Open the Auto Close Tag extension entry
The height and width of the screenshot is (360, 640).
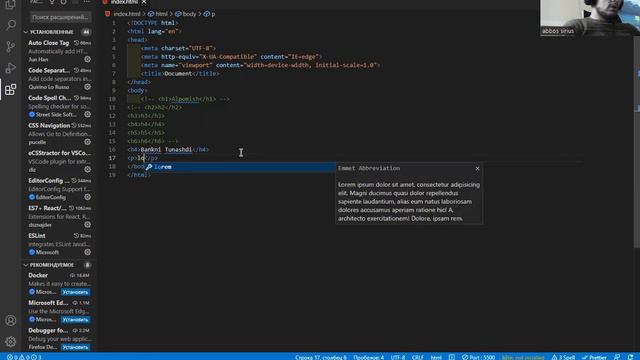(59, 51)
